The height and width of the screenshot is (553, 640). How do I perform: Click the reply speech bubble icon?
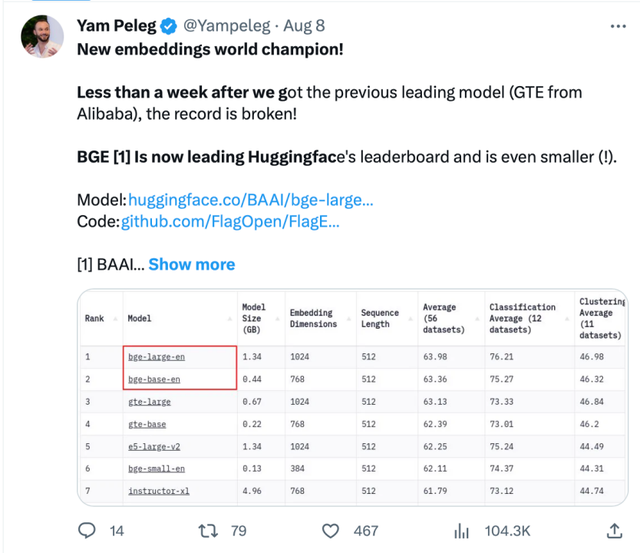pyautogui.click(x=87, y=530)
